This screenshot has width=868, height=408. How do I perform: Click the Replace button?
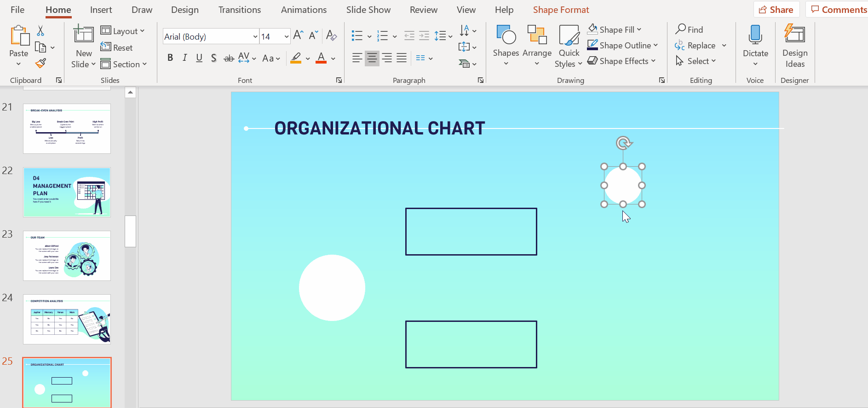pos(701,45)
